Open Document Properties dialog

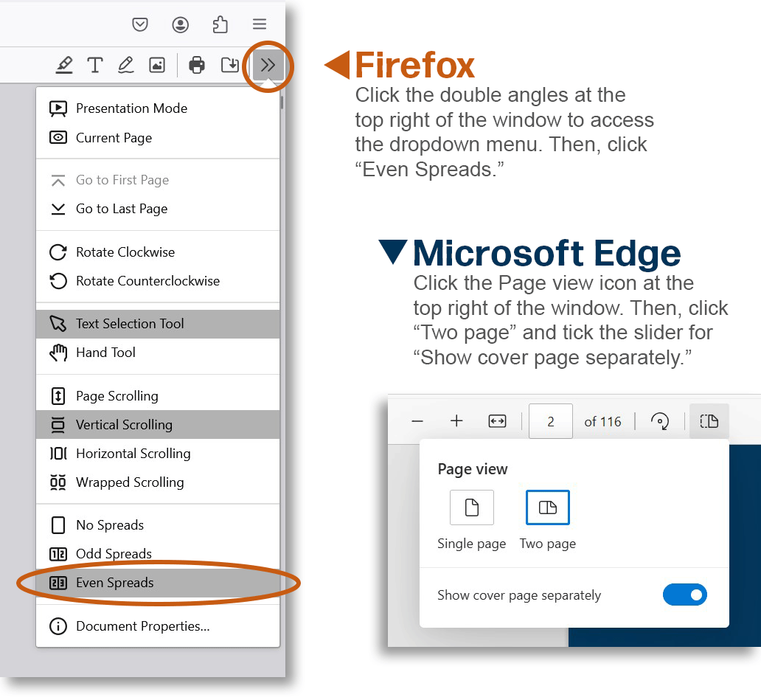coord(142,626)
